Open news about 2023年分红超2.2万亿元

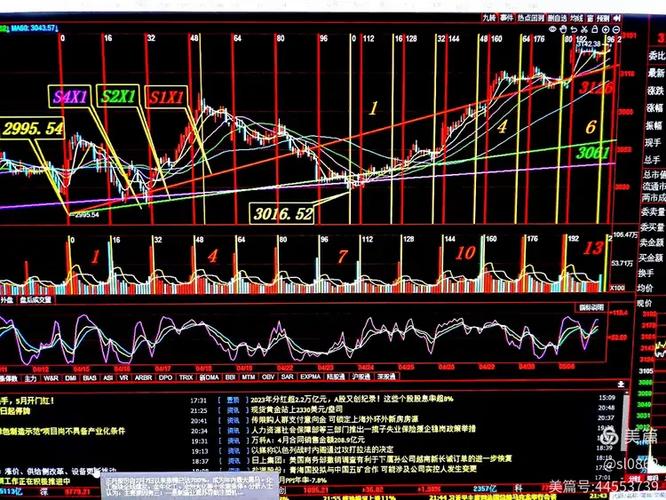[352, 399]
